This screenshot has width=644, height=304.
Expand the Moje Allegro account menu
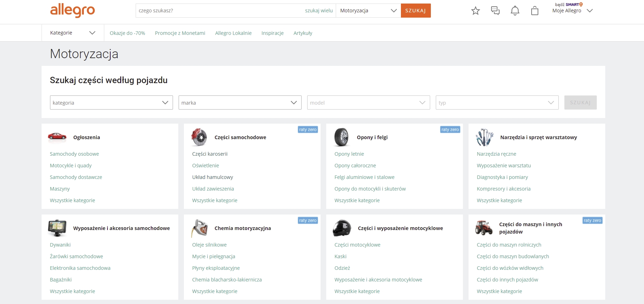point(572,11)
